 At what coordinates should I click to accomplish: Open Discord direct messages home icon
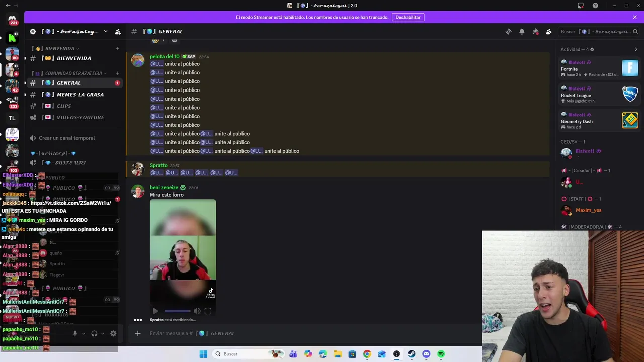coord(12,19)
